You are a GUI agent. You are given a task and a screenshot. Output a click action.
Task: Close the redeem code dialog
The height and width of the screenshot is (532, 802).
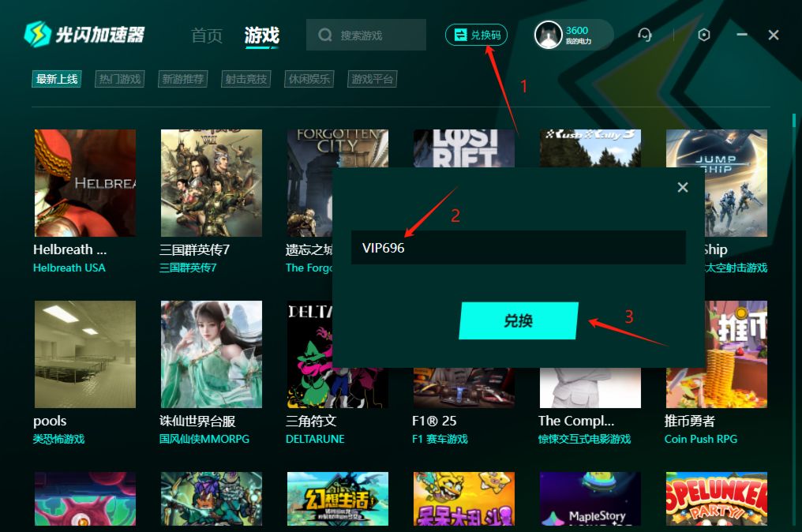[x=682, y=187]
